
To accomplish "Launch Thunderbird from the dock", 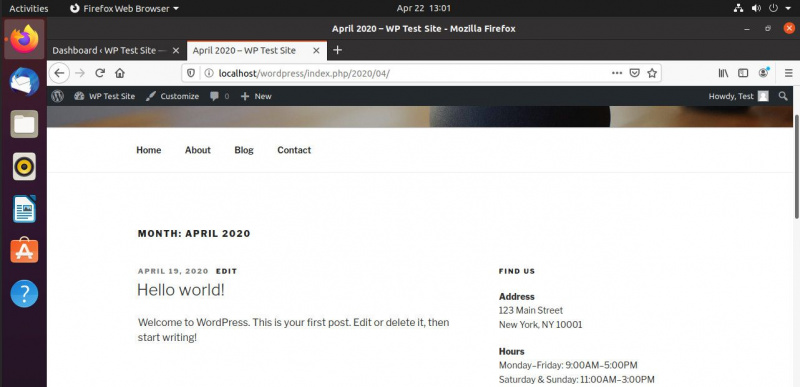I will [x=24, y=82].
